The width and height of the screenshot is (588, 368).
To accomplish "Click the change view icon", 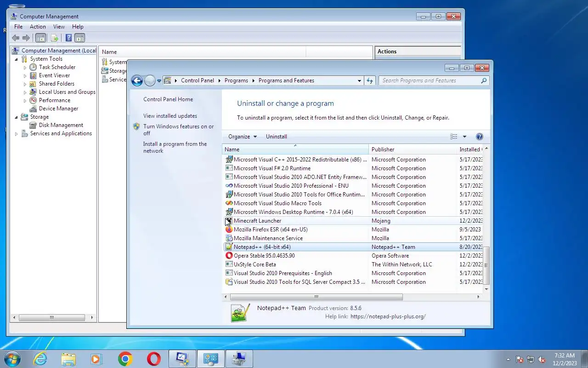I will point(454,137).
